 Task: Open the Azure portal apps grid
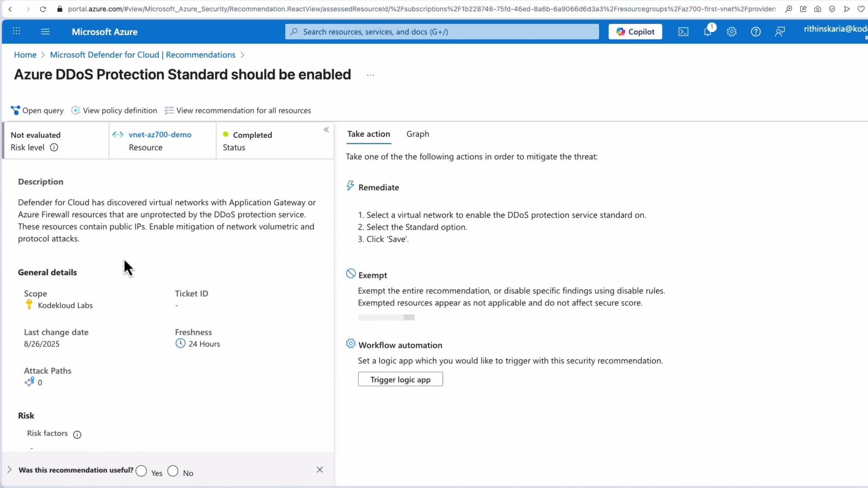tap(16, 31)
